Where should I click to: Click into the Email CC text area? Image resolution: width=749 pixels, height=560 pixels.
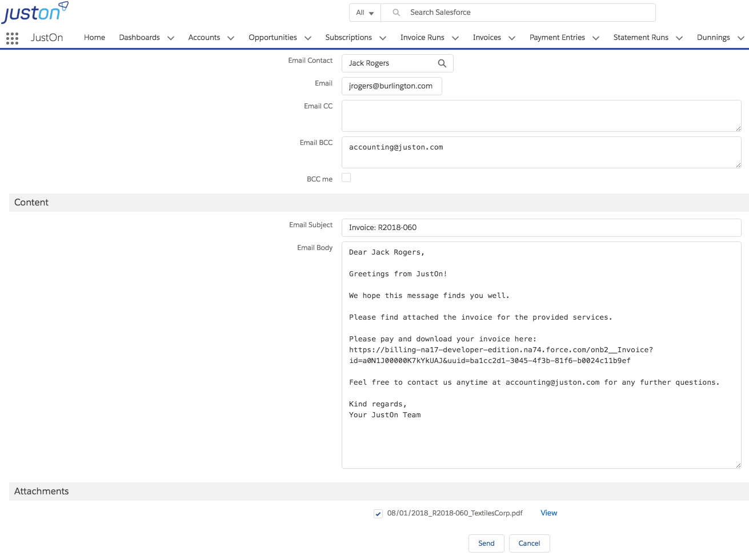[x=541, y=116]
